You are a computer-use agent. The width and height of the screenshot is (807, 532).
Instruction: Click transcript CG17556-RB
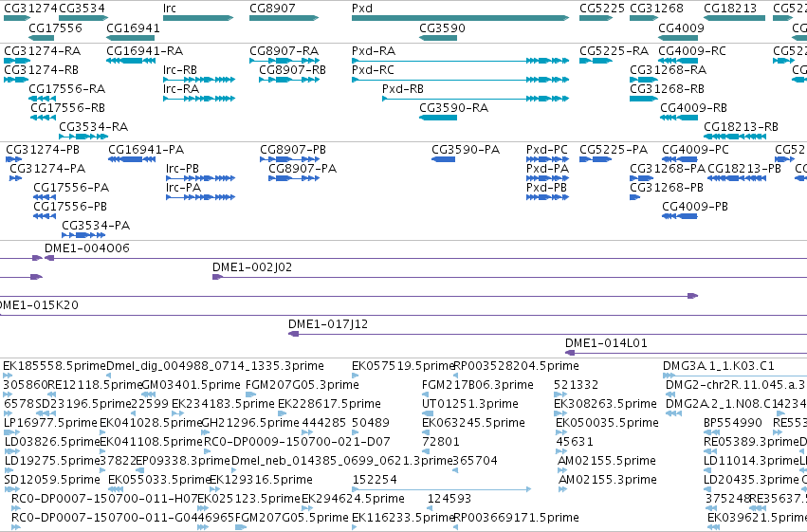pyautogui.click(x=44, y=118)
